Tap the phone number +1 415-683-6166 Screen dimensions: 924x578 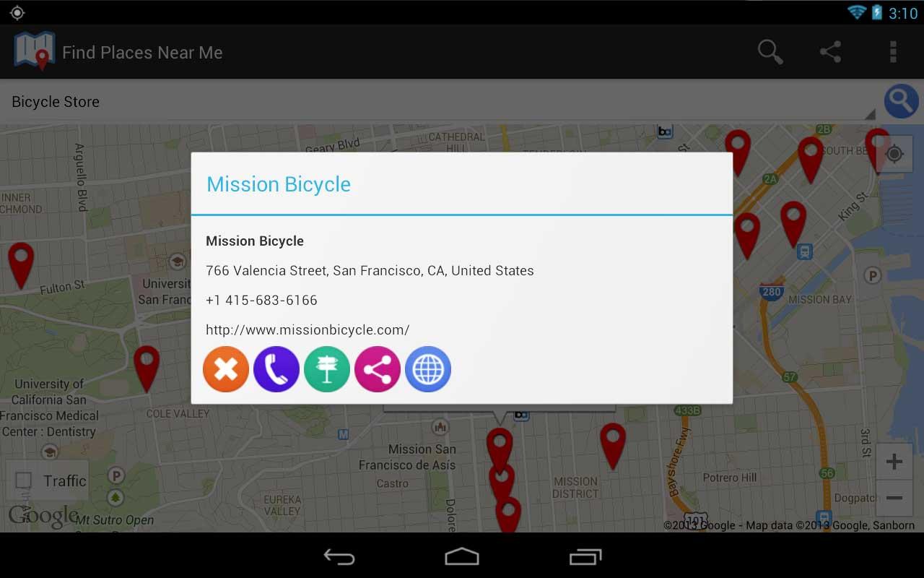point(261,301)
